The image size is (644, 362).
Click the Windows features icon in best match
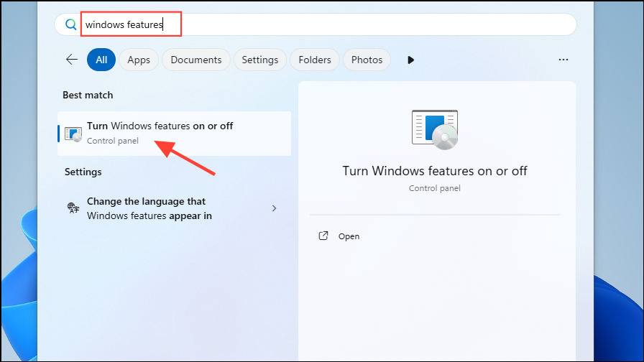click(x=73, y=134)
